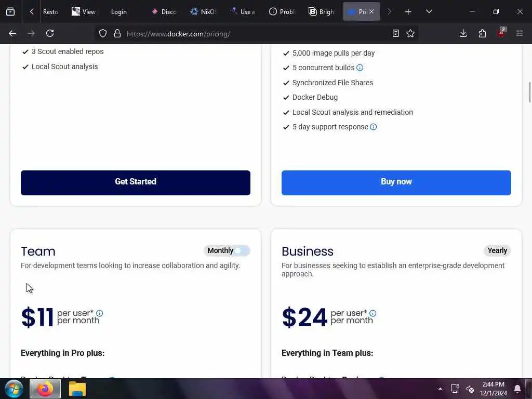View site security lock information
Image resolution: width=532 pixels, height=399 pixels.
coord(117,33)
